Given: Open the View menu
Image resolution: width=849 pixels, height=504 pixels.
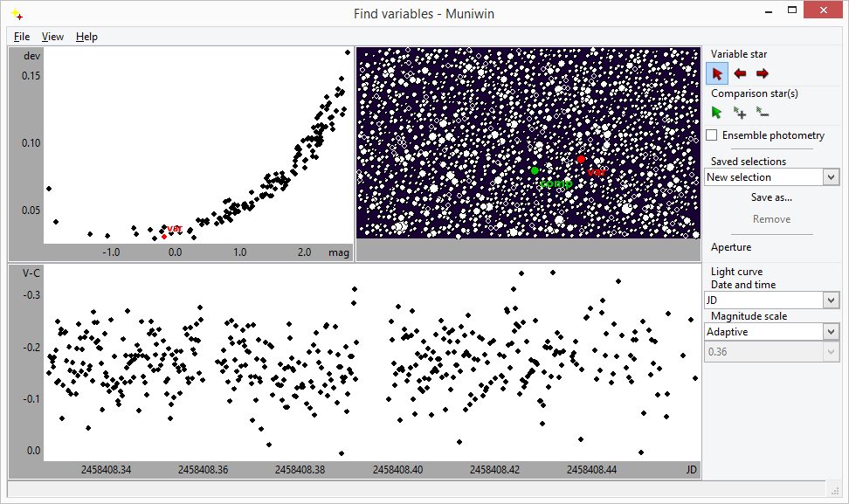Looking at the screenshot, I should click(52, 37).
